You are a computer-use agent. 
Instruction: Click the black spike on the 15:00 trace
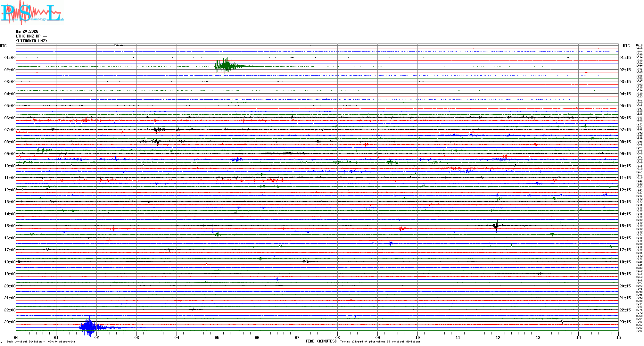(x=497, y=226)
